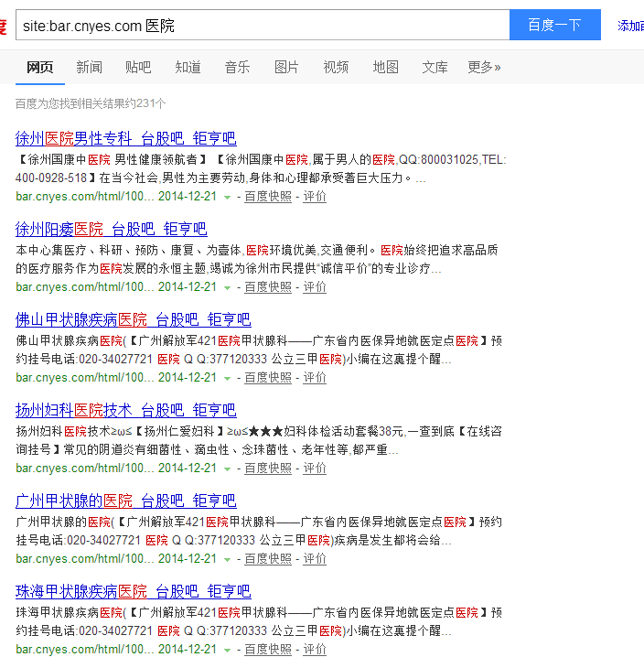
Task: Expand green arrow under 广州甲状腺的医院 result
Action: [x=228, y=559]
